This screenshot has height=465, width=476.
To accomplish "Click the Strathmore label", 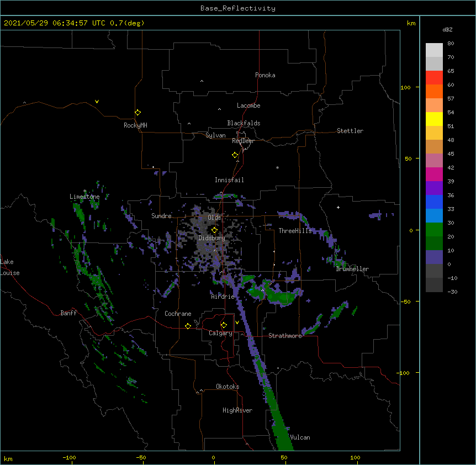I will (x=285, y=336).
